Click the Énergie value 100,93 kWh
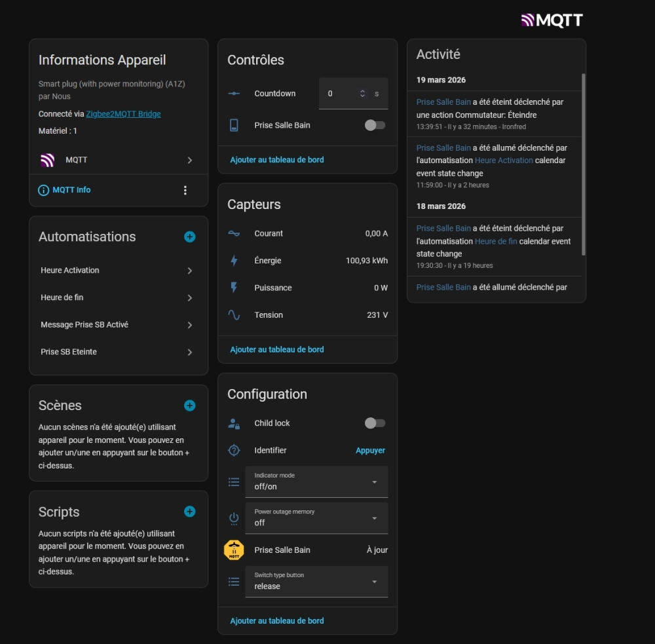The height and width of the screenshot is (644, 655). pyautogui.click(x=367, y=261)
